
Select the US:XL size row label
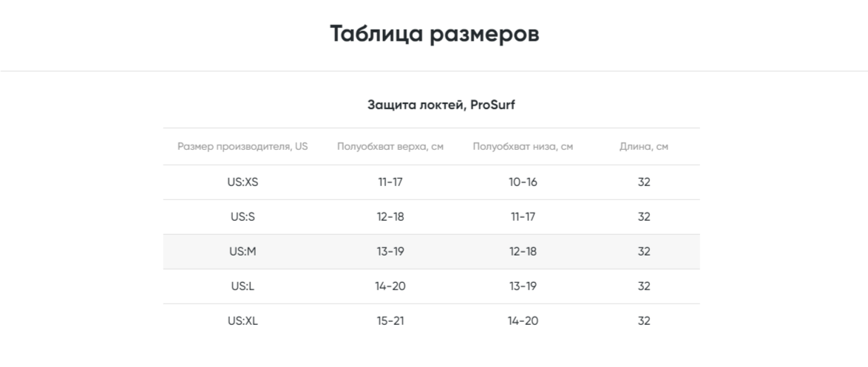coord(243,321)
